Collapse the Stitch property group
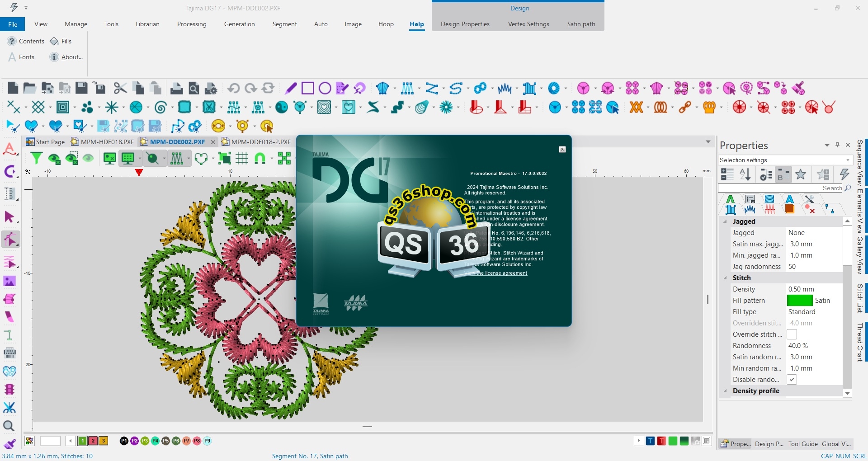Viewport: 868px width, 461px height. click(725, 278)
